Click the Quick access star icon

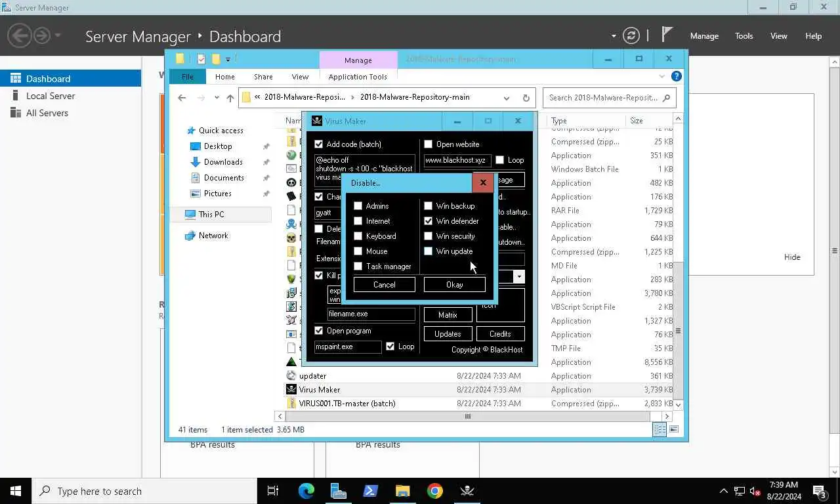point(191,131)
